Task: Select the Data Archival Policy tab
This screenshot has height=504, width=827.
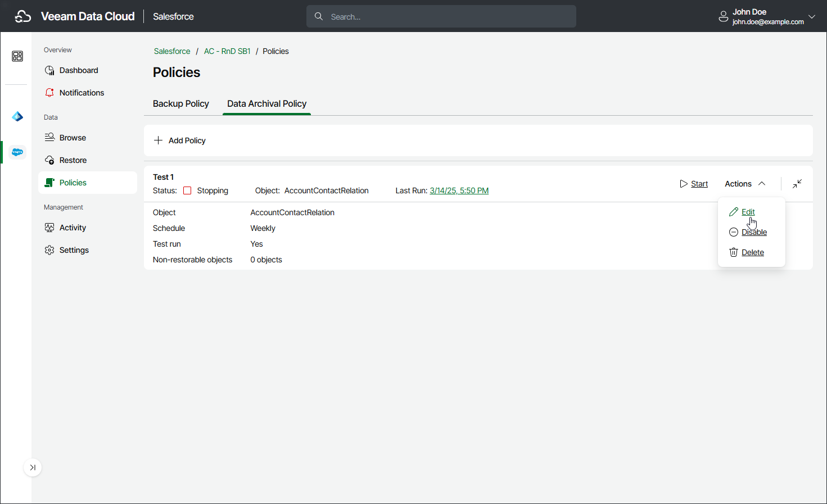Action: [x=266, y=104]
